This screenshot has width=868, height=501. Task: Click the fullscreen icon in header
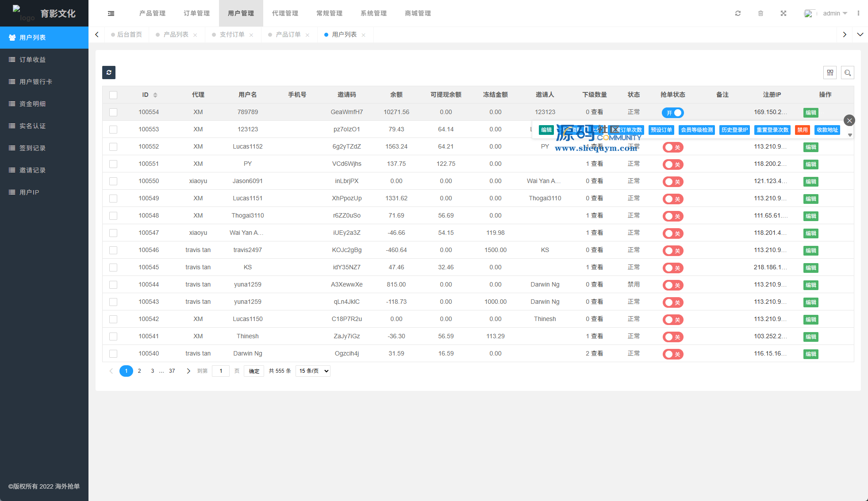click(784, 13)
